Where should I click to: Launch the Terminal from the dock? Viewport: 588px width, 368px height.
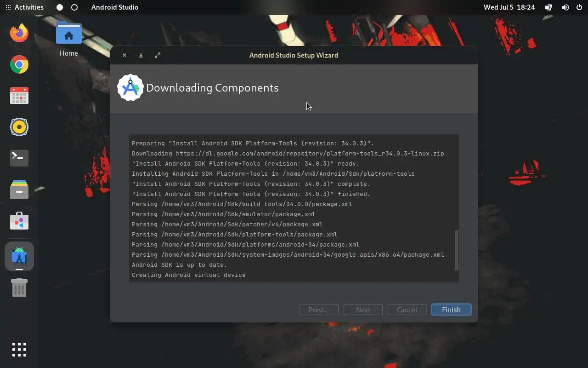[x=19, y=158]
